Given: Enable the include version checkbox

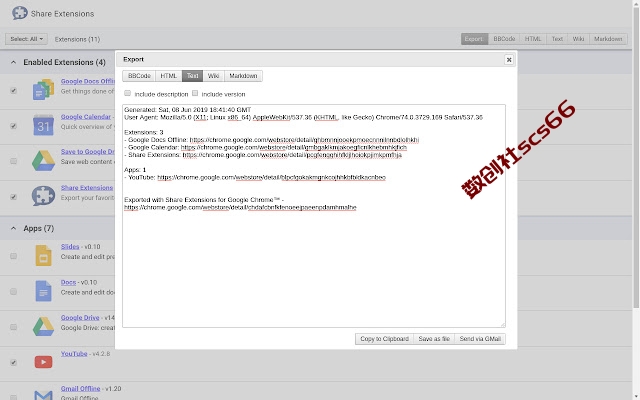Looking at the screenshot, I should click(195, 93).
